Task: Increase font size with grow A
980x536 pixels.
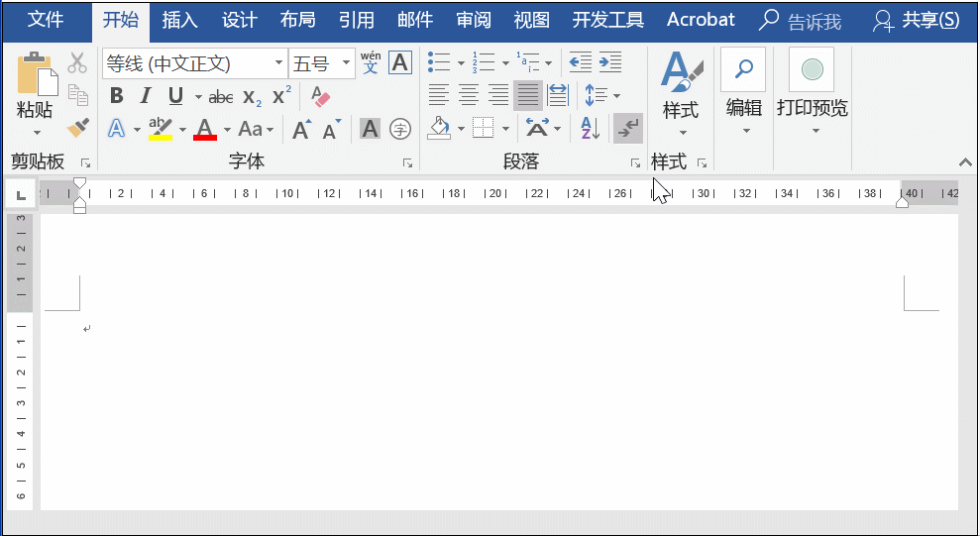Action: (302, 130)
